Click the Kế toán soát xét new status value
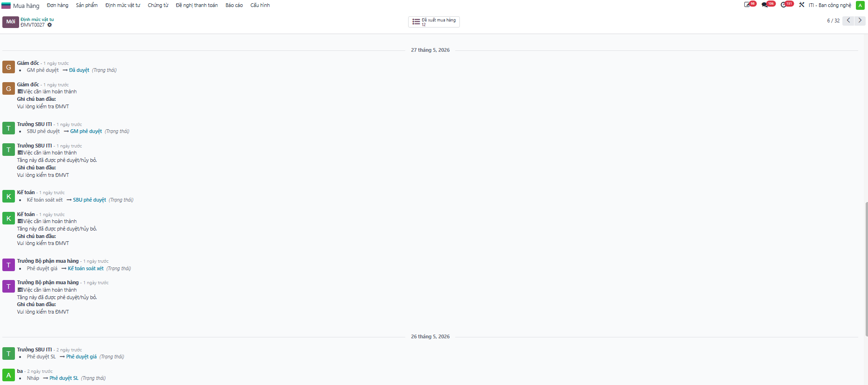Screen dimensions: 868x385 86,268
